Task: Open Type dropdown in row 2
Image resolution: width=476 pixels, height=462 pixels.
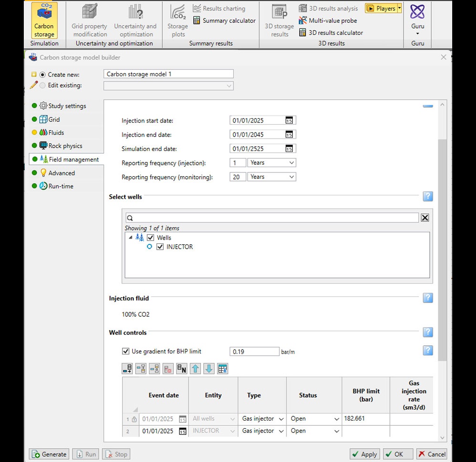Action: pyautogui.click(x=281, y=431)
